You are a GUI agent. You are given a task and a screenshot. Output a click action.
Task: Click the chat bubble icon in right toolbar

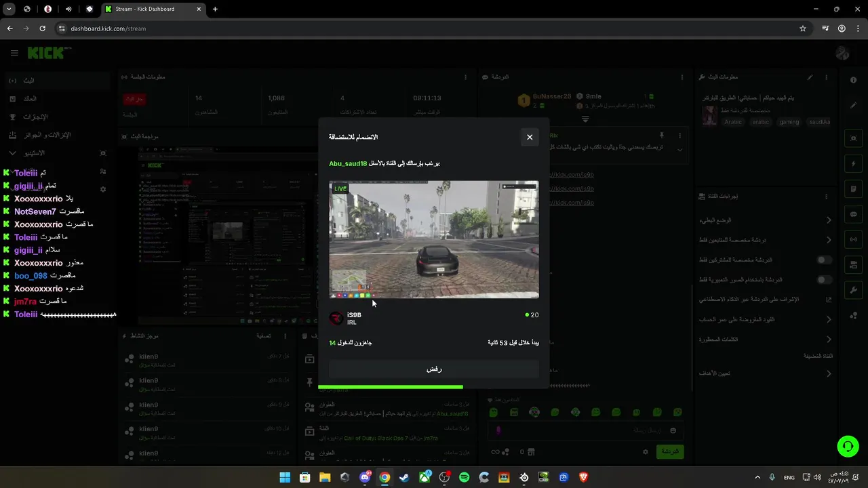tap(854, 214)
